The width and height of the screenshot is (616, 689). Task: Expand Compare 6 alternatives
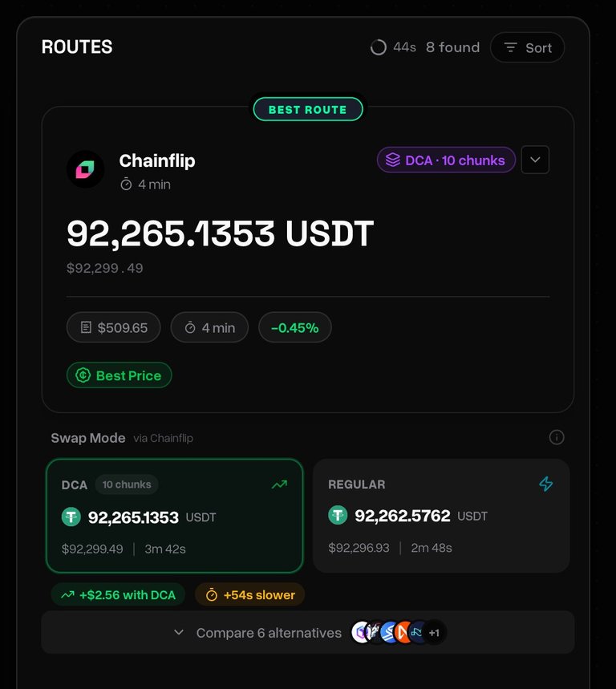pos(307,632)
